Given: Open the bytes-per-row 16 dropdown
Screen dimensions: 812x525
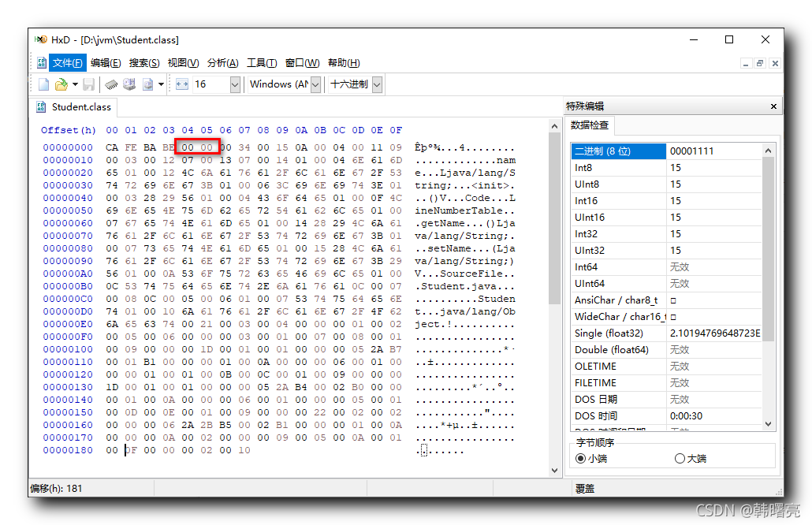Looking at the screenshot, I should pyautogui.click(x=235, y=84).
